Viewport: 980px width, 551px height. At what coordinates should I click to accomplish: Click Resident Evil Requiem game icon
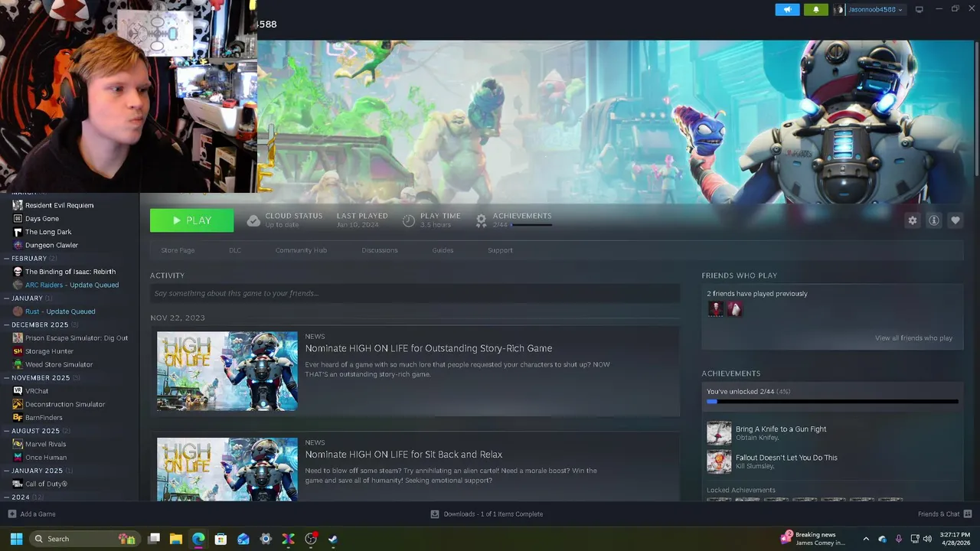tap(18, 205)
